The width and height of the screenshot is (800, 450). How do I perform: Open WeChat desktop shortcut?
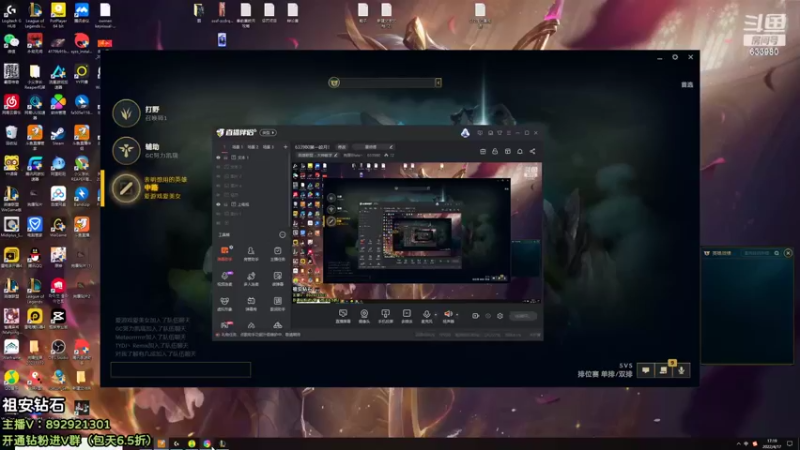click(x=11, y=43)
